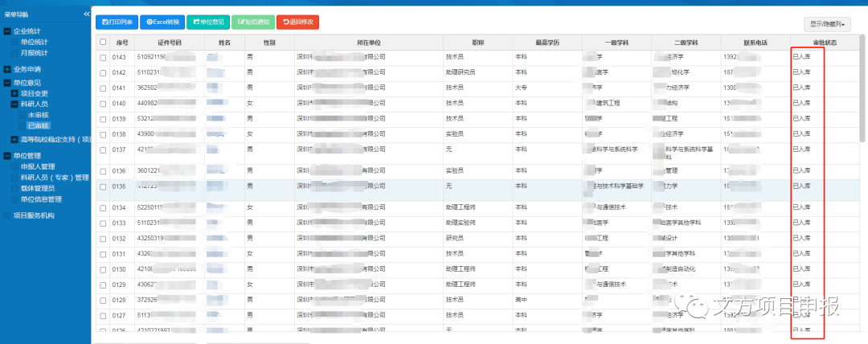
Task: Click the 性别 column header
Action: 269,43
